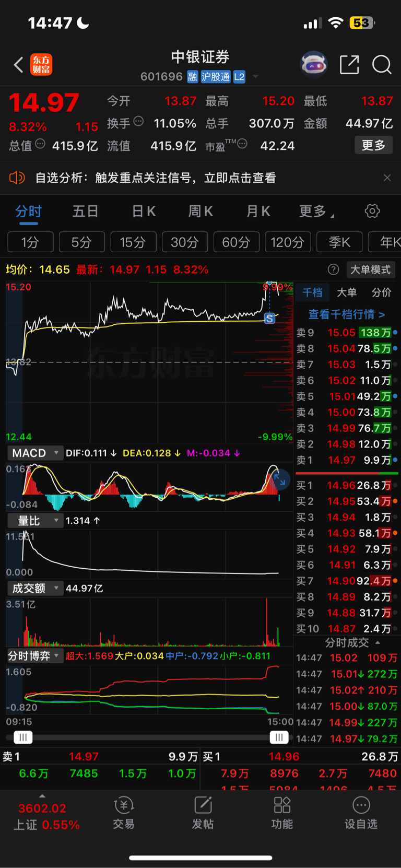This screenshot has width=401, height=868.
Task: Tap the 沪股通 badge
Action: [x=216, y=77]
